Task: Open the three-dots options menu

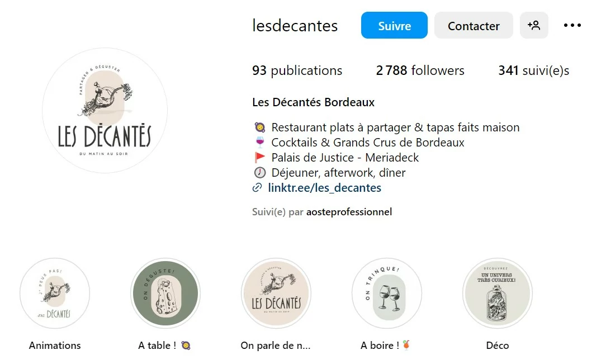Action: (572, 25)
